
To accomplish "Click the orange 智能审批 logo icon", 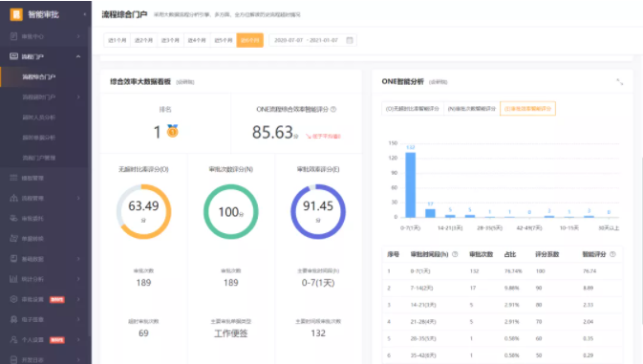I will click(16, 14).
